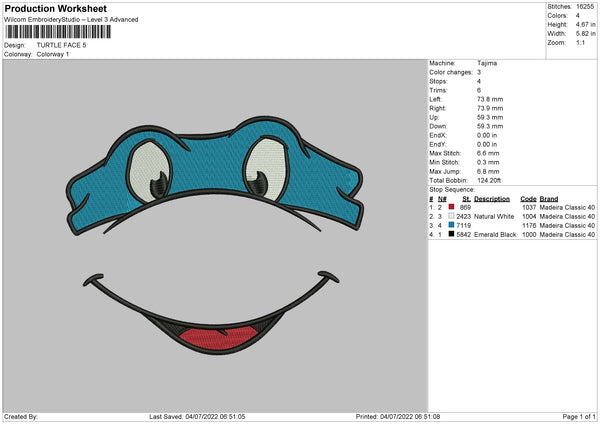Click the 'Stop Sequence:' label
Image resolution: width=600 pixels, height=424 pixels.
[x=452, y=190]
